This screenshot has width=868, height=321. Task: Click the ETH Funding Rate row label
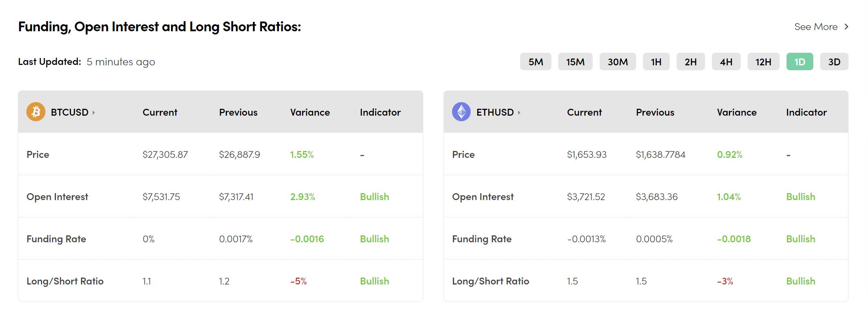pos(482,239)
